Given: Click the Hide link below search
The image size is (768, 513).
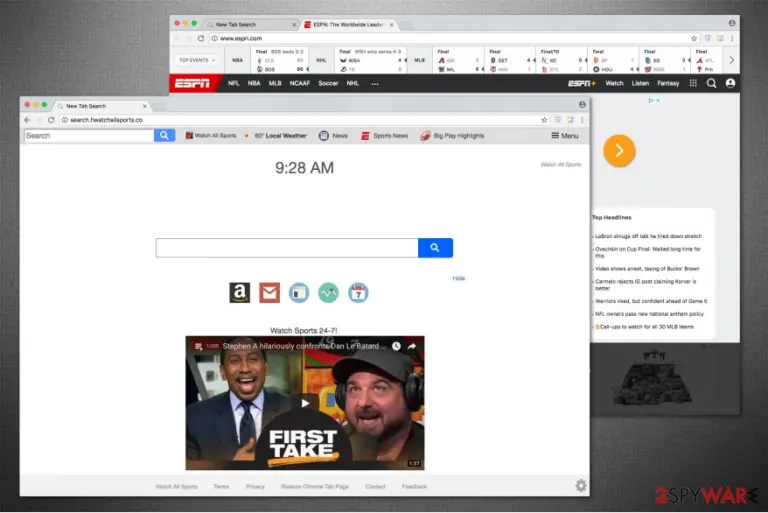Looking at the screenshot, I should (458, 278).
